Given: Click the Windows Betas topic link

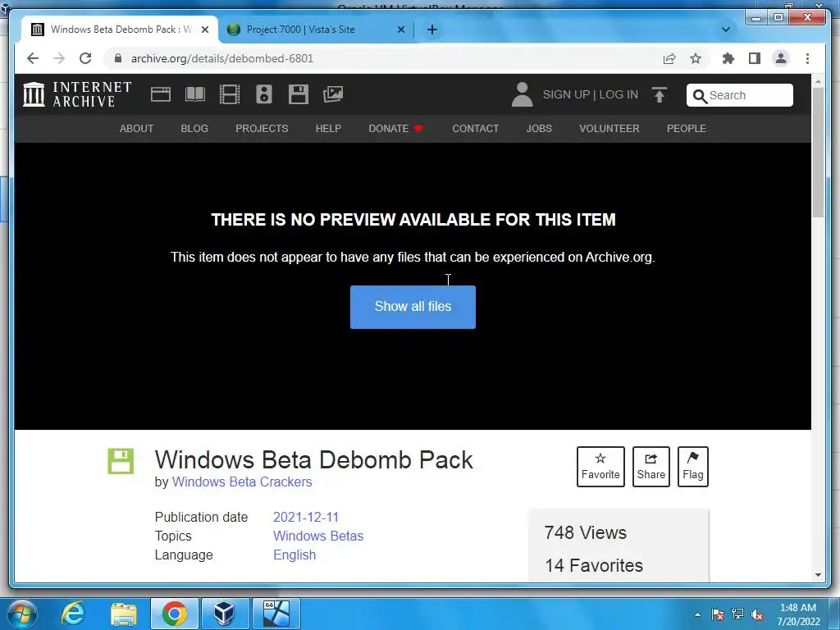Looking at the screenshot, I should coord(318,536).
